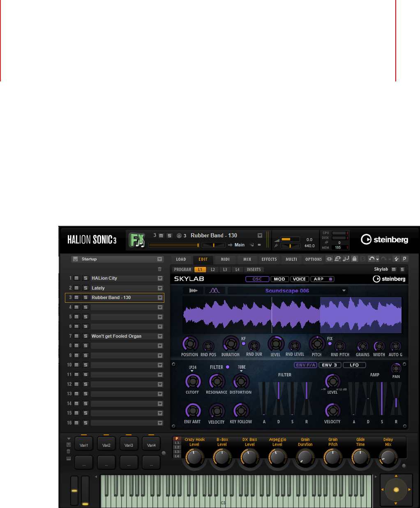The height and width of the screenshot is (508, 420).
Task: Click the P player view icon
Action: pyautogui.click(x=404, y=259)
